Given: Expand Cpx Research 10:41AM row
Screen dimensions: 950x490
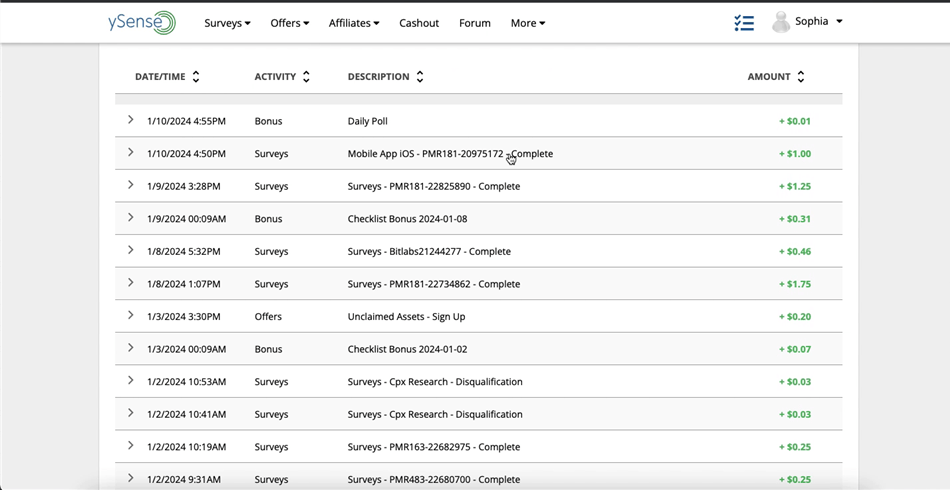Looking at the screenshot, I should click(130, 413).
